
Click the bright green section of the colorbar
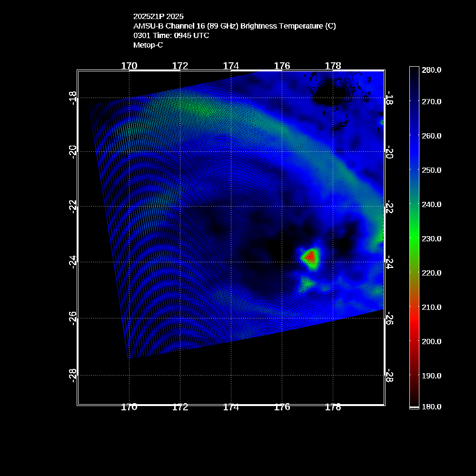[x=415, y=238]
